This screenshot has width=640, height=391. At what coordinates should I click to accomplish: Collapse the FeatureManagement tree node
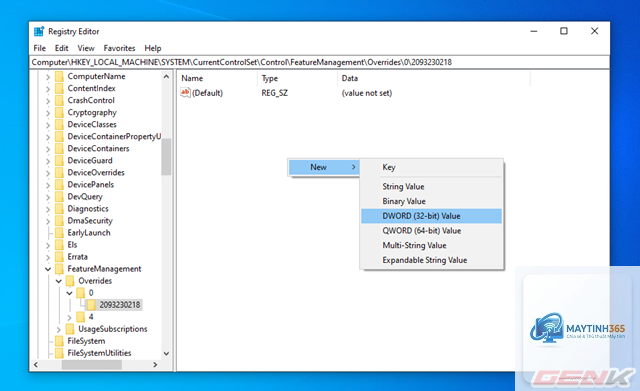click(x=48, y=269)
